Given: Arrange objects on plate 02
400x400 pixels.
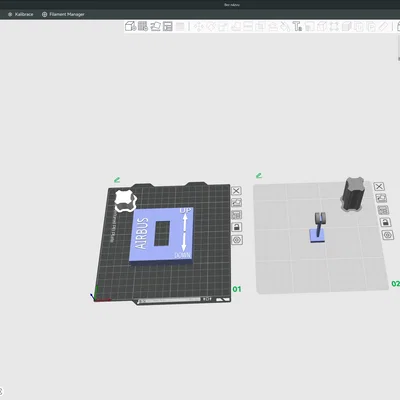Looking at the screenshot, I should click(x=383, y=210).
